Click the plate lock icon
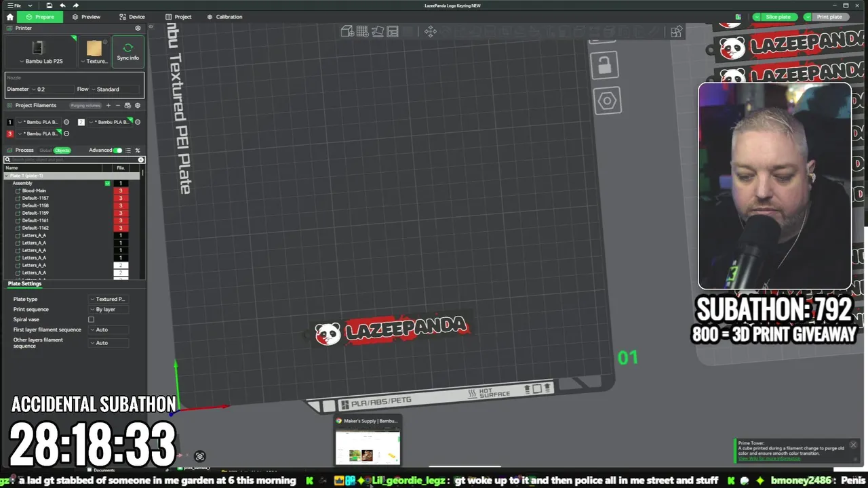The width and height of the screenshot is (868, 488). (604, 65)
